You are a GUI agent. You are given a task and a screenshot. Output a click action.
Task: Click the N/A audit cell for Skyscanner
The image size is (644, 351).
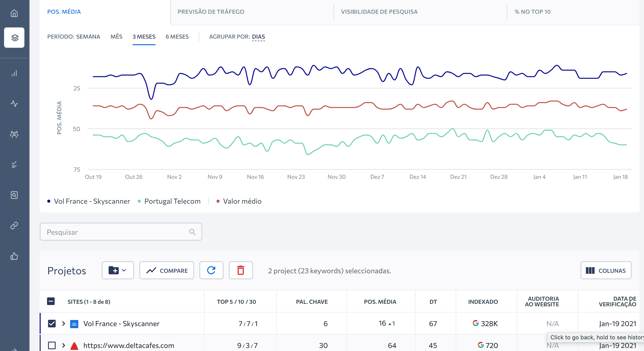[553, 324]
